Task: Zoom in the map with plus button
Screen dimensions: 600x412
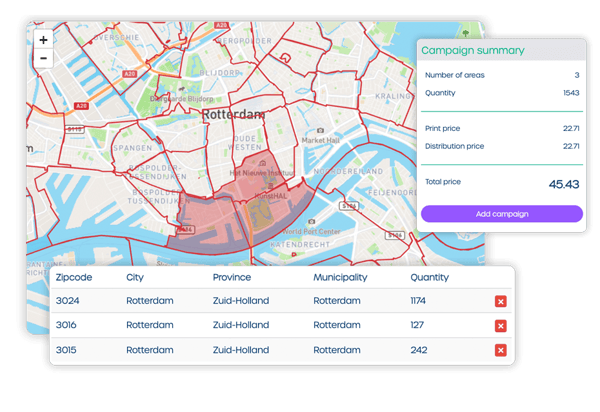Action: pyautogui.click(x=43, y=40)
